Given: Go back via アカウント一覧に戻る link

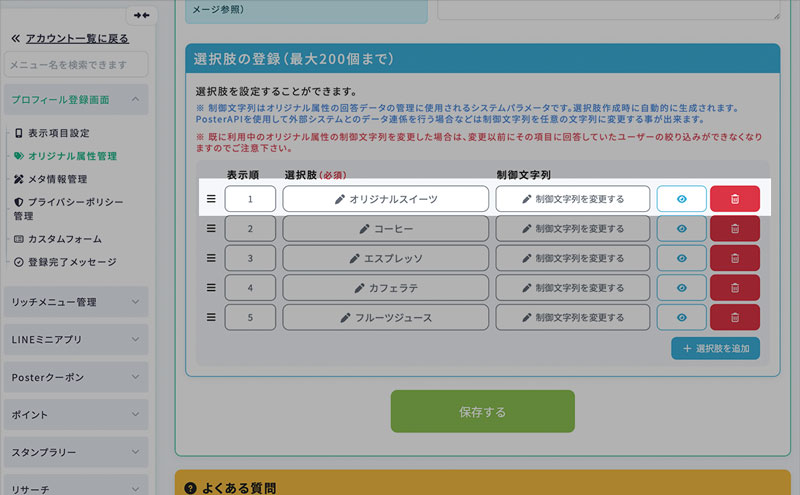Looking at the screenshot, I should (x=76, y=39).
